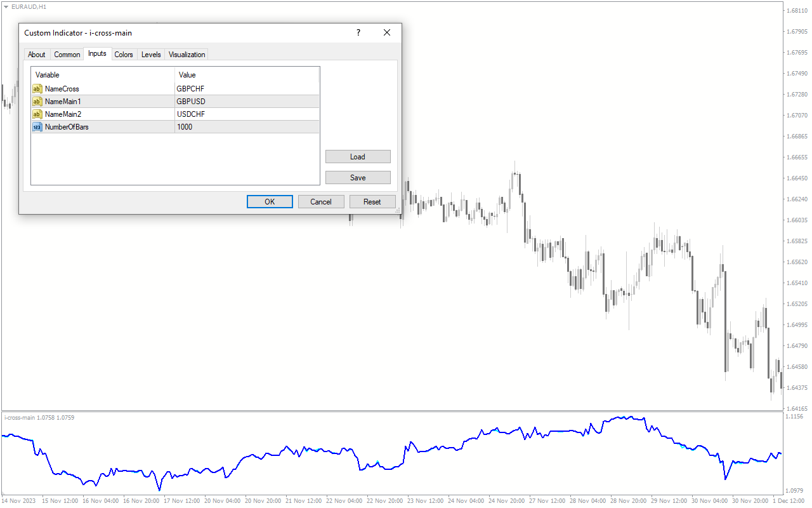Select the 1000 NumberOfBars value cell
The height and width of the screenshot is (508, 812).
247,127
